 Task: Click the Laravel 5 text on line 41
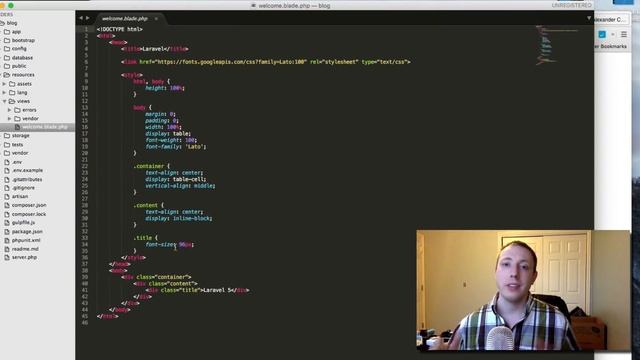point(218,290)
